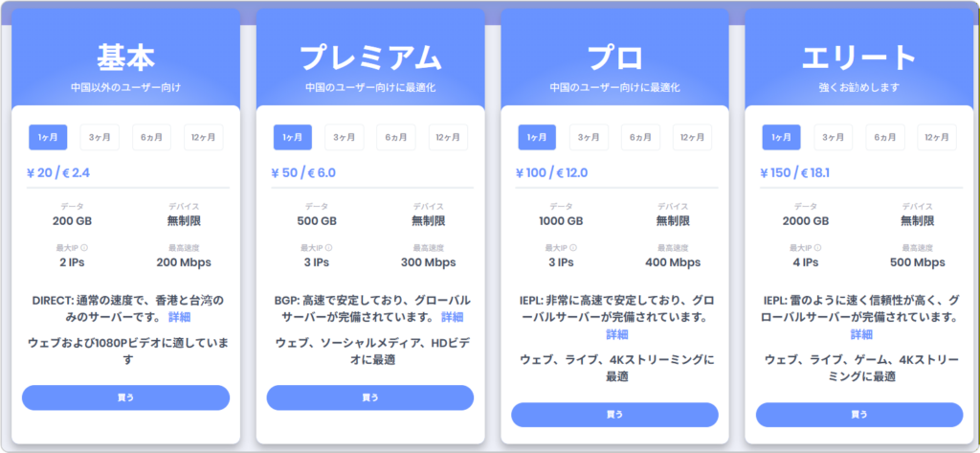Buy the プレミアム plan
The height and width of the screenshot is (453, 980).
pos(369,397)
